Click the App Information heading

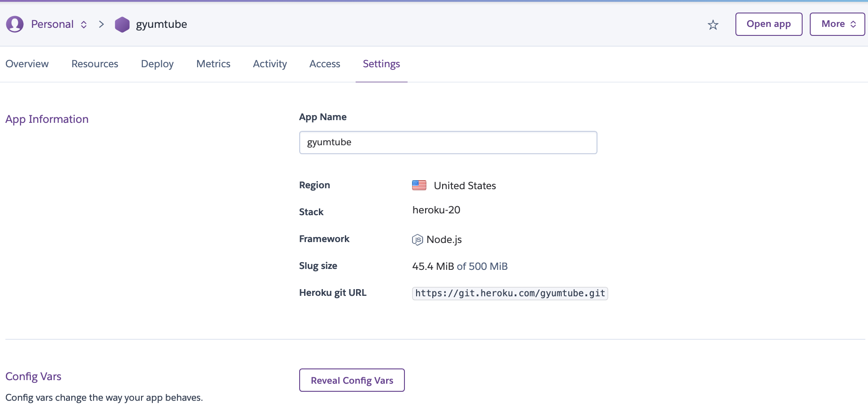click(x=47, y=119)
